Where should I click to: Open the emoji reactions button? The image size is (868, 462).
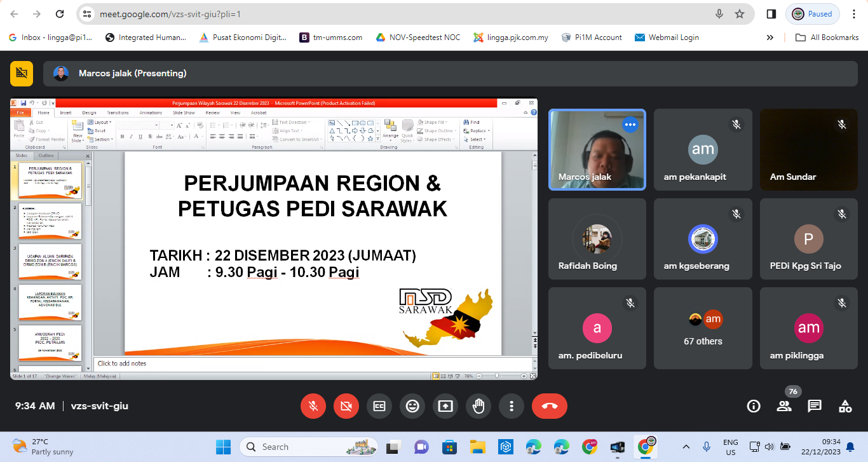pos(412,406)
